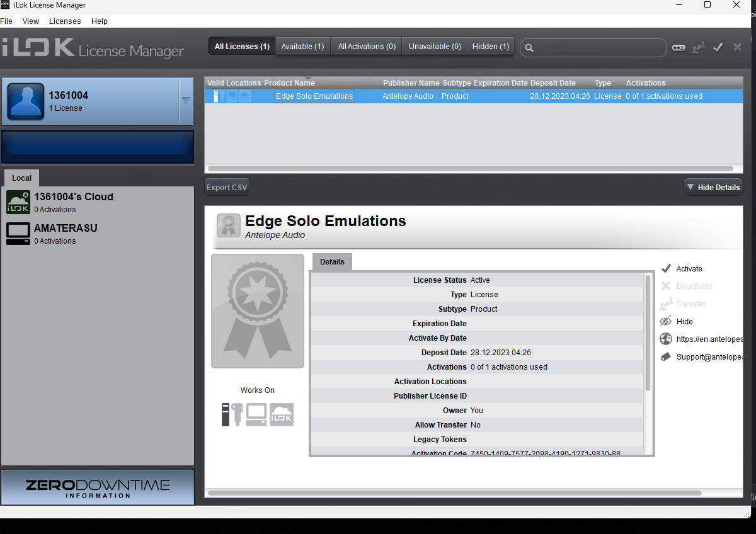Viewport: 756px width, 534px height.
Task: Click the Owner value "You"
Action: point(477,411)
